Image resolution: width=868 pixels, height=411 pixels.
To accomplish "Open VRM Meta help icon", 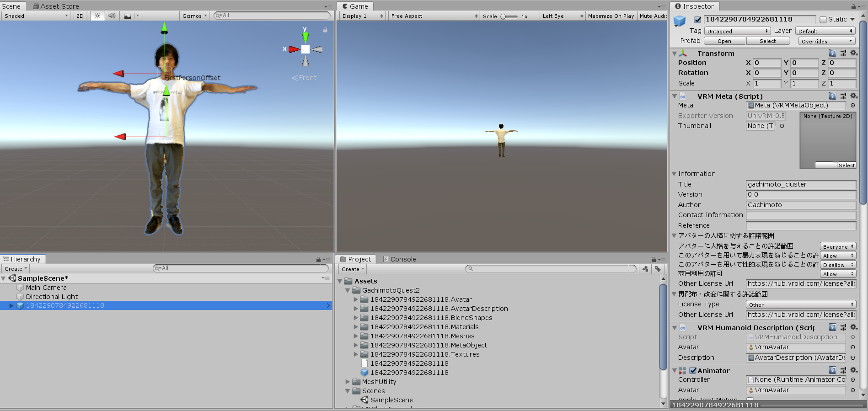I will [832, 96].
